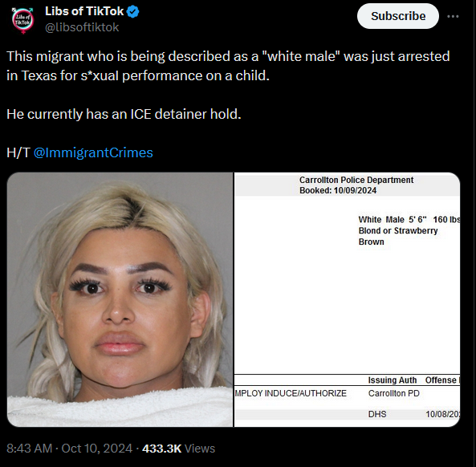Click the Oct 10, 2024 post date
Screen dimensions: 476x467
[x=97, y=449]
